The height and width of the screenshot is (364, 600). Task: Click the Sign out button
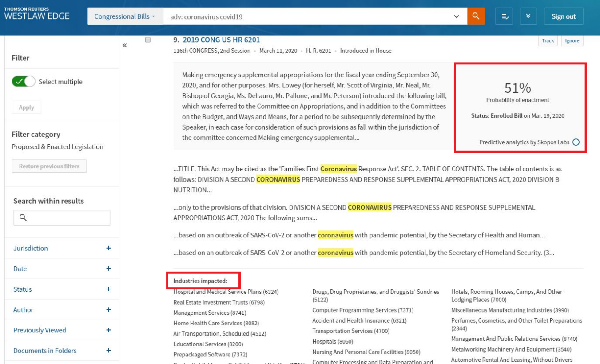coord(563,16)
